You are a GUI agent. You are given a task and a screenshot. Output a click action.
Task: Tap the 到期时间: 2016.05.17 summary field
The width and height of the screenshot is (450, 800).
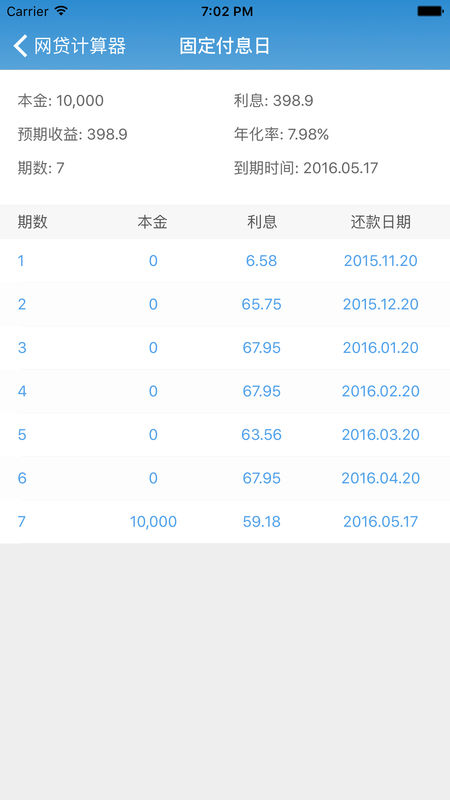[x=306, y=168]
